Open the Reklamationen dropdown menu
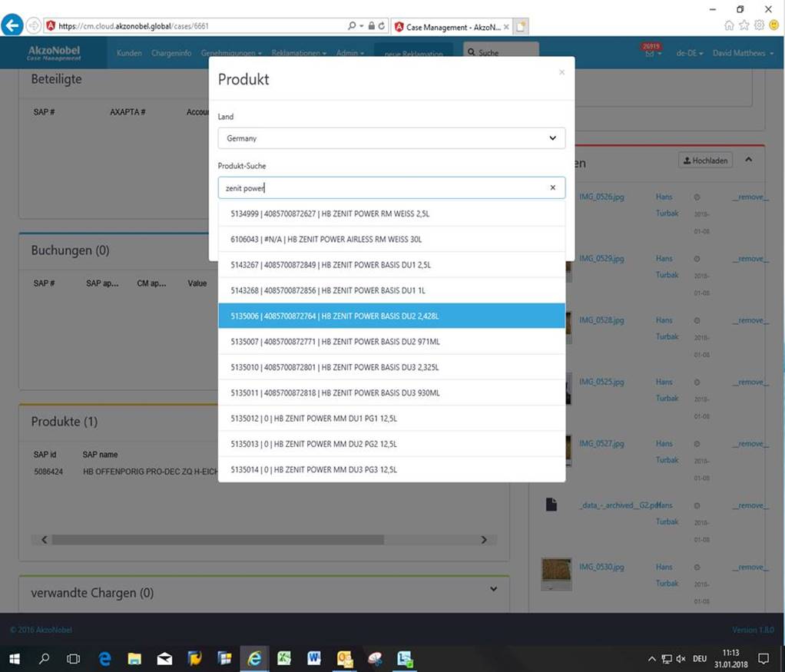 pyautogui.click(x=299, y=53)
